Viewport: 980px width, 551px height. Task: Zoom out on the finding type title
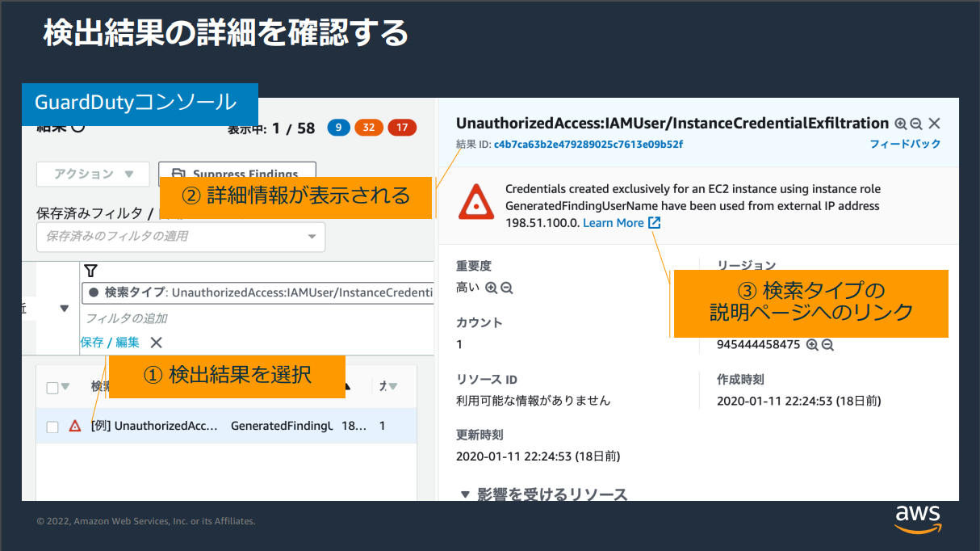(916, 124)
